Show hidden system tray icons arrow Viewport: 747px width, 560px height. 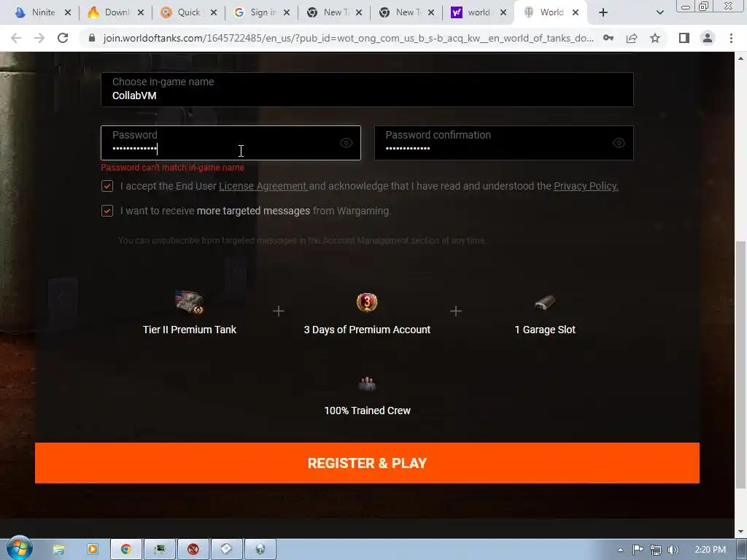pyautogui.click(x=620, y=550)
